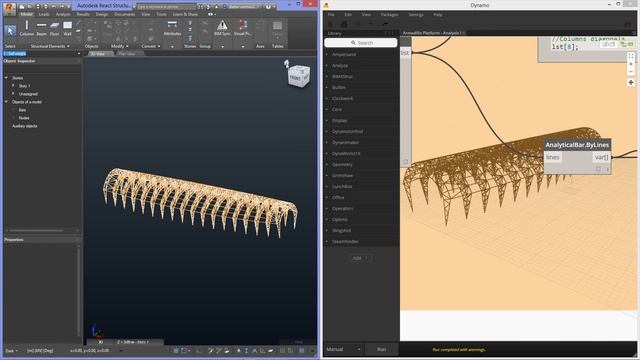Image resolution: width=640 pixels, height=360 pixels.
Task: Select Auxiliary objects tree item
Action: 24,126
